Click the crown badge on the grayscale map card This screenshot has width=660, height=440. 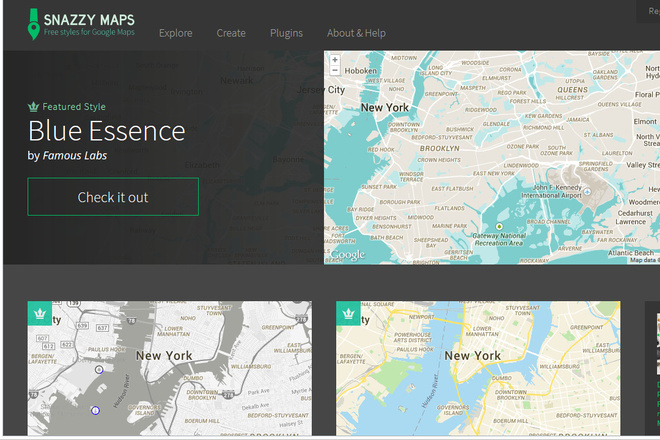point(40,313)
